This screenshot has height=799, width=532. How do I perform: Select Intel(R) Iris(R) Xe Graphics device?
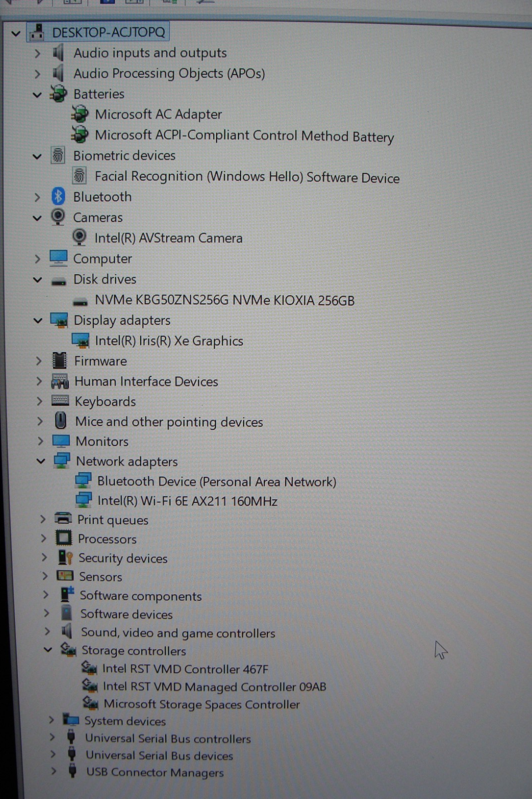point(169,341)
